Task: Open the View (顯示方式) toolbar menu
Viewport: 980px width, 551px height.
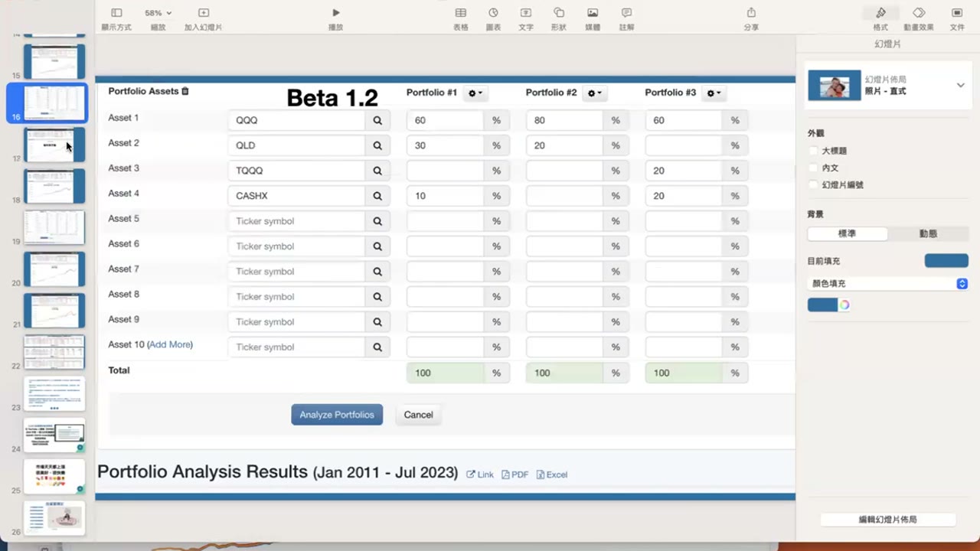Action: (x=116, y=18)
